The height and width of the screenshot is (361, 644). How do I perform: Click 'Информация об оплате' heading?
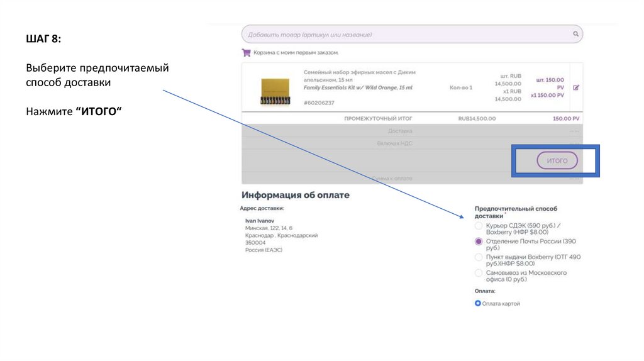tap(296, 195)
